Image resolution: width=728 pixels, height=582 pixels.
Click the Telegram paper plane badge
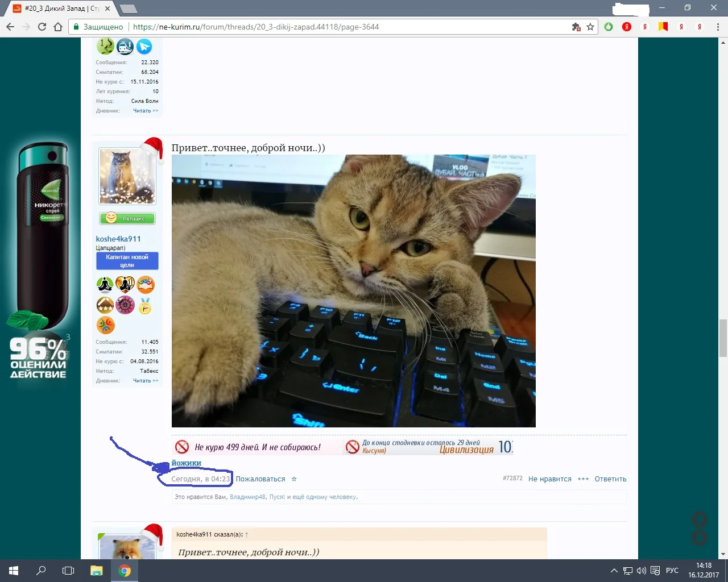click(145, 47)
